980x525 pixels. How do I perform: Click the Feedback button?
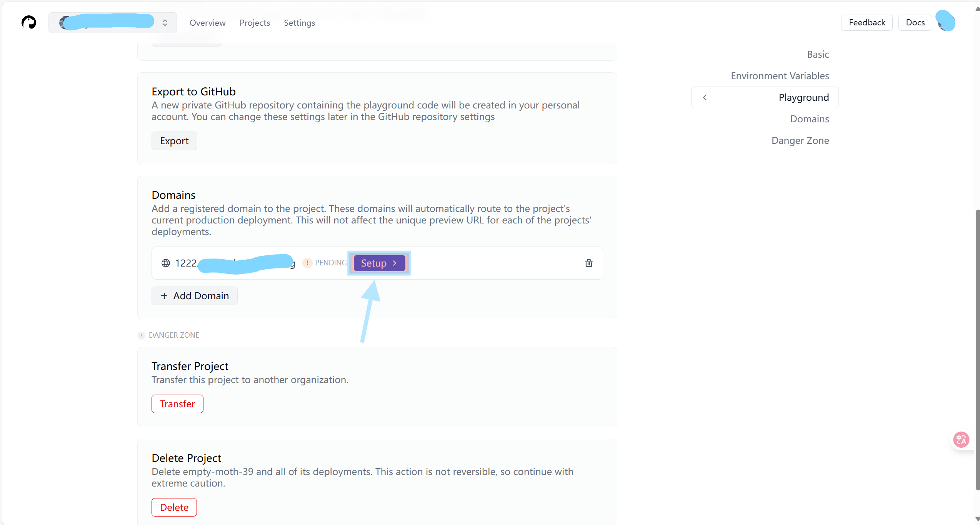click(x=867, y=22)
